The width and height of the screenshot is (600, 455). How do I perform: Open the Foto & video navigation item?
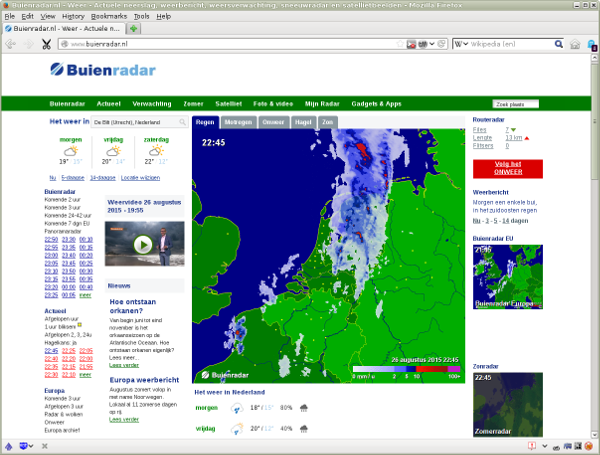coord(273,104)
